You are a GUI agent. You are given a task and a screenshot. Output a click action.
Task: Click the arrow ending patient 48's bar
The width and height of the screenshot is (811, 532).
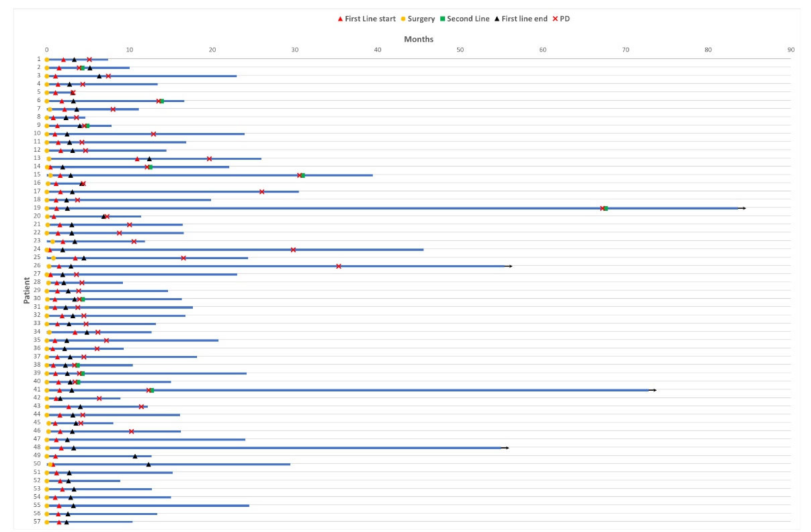[x=506, y=448]
